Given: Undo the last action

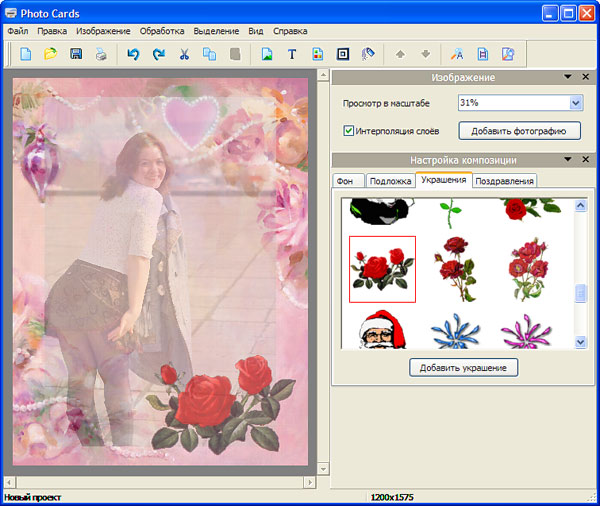Looking at the screenshot, I should click(x=133, y=54).
